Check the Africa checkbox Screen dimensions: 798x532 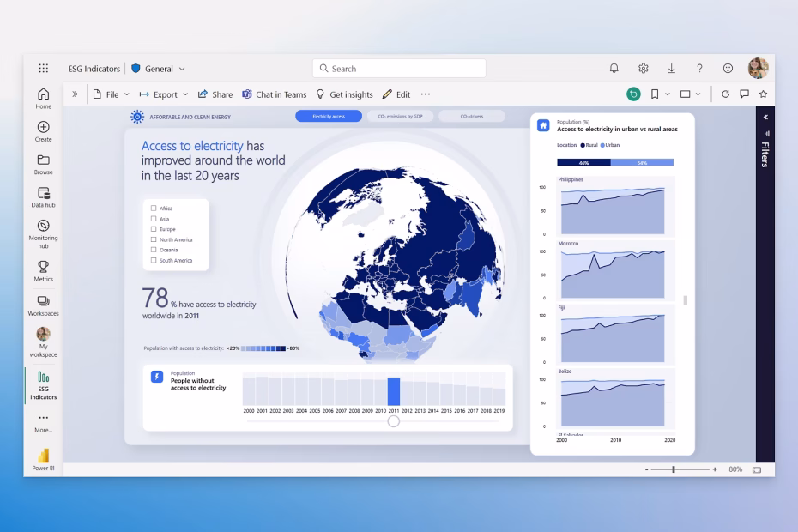(x=154, y=209)
